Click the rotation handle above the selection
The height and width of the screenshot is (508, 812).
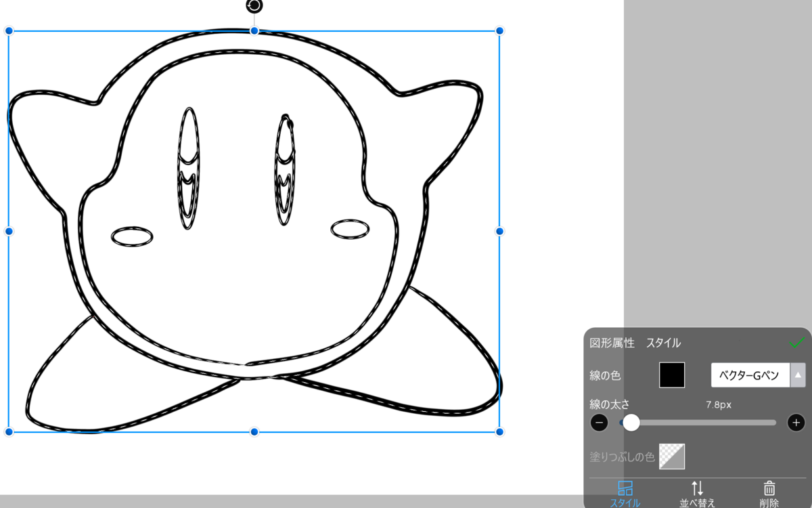click(x=254, y=5)
